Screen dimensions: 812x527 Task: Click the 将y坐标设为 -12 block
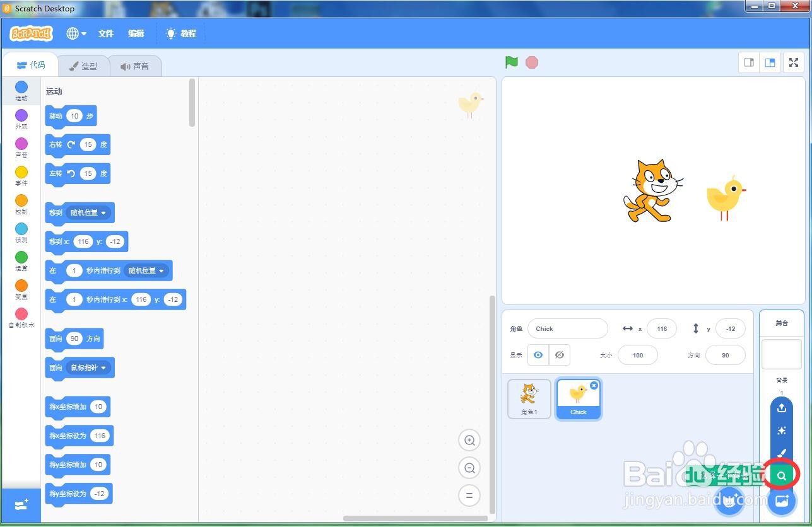pos(79,494)
